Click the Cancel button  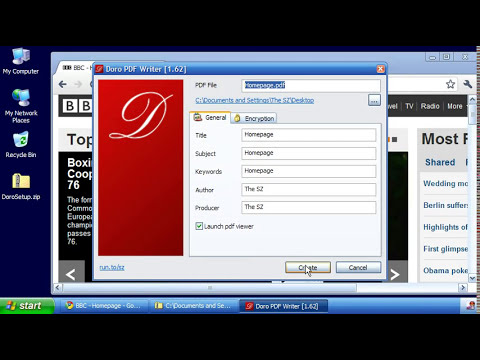click(358, 267)
